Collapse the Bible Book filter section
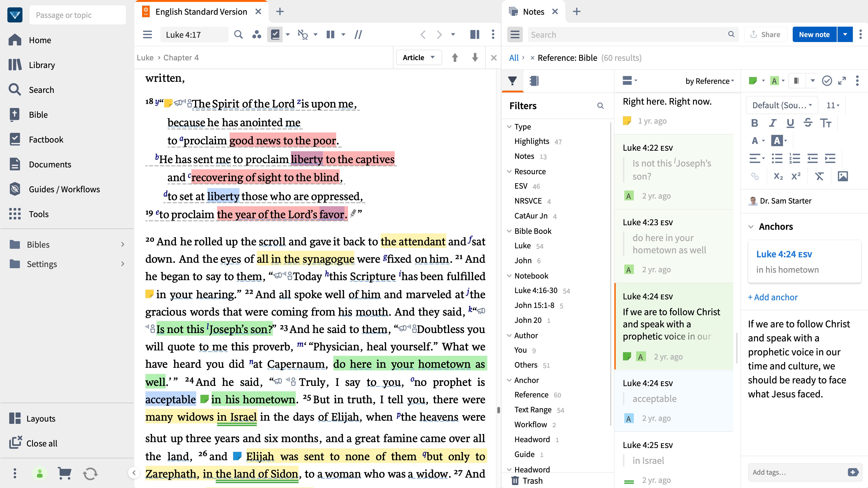This screenshot has height=488, width=868. click(x=509, y=231)
